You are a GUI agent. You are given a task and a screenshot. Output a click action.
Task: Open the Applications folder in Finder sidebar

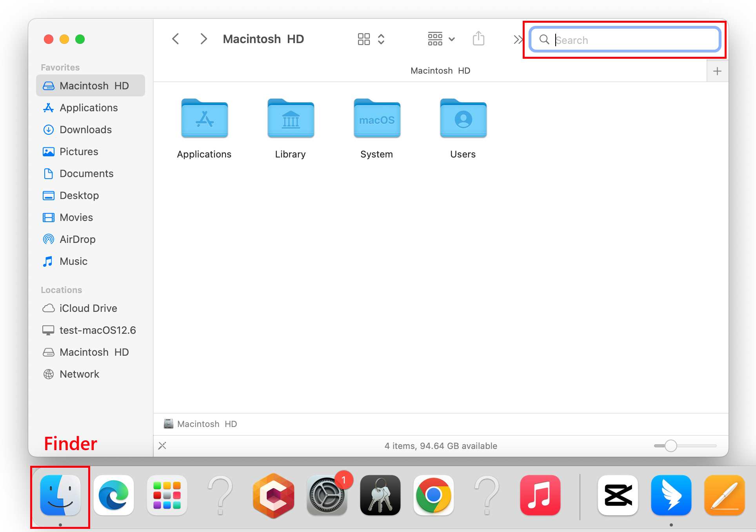tap(88, 107)
